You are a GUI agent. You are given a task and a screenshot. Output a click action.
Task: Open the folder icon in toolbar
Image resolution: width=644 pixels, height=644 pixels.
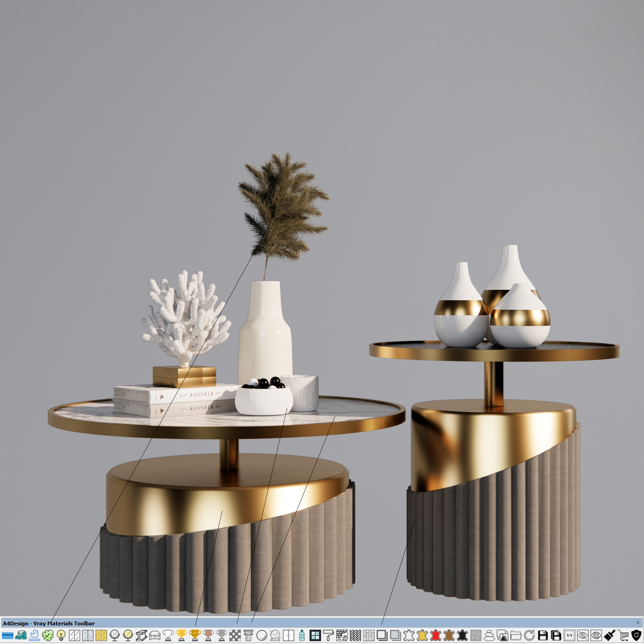(x=516, y=635)
